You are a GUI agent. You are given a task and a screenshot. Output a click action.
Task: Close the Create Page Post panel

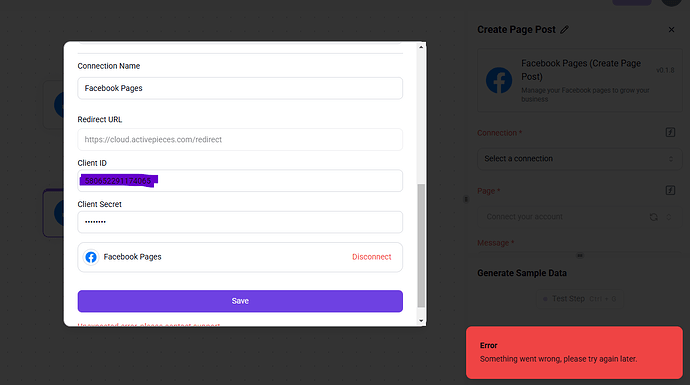tap(671, 29)
